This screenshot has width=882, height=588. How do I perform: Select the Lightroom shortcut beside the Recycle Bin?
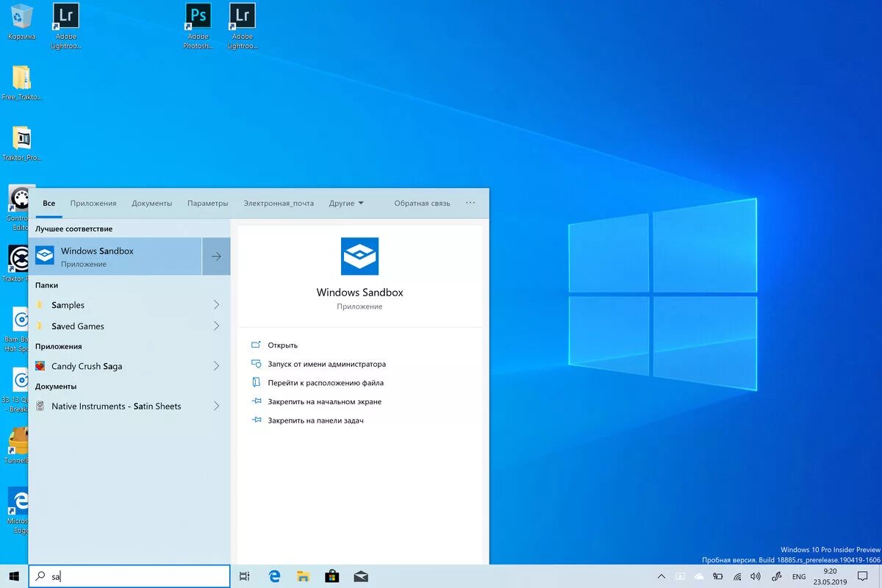coord(66,26)
